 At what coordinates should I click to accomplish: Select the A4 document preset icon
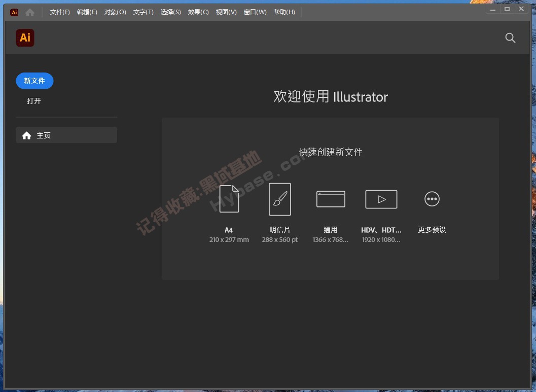pyautogui.click(x=229, y=199)
